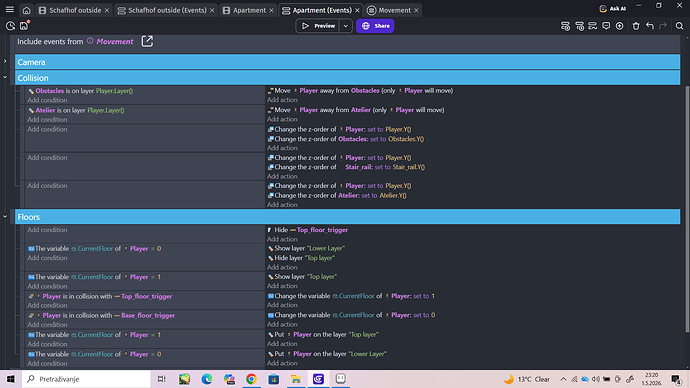
Task: Click the add sub-event toolbar icon
Action: [580, 26]
